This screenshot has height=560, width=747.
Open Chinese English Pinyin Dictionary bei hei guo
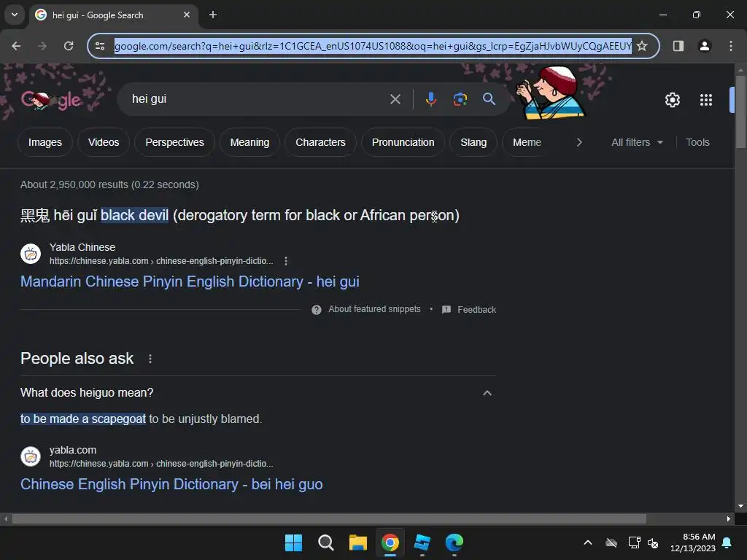171,484
